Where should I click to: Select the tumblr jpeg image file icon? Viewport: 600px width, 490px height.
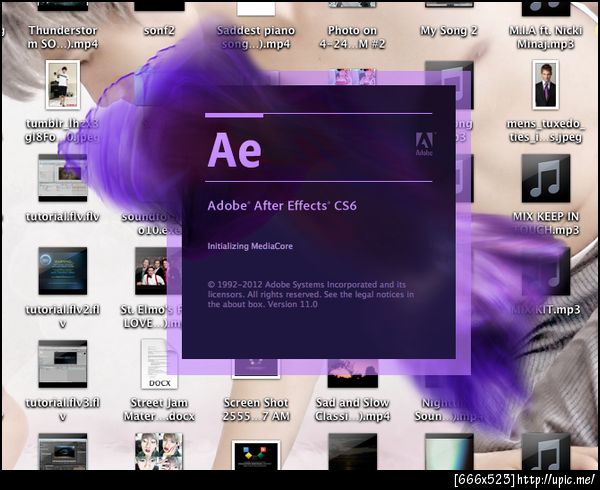pyautogui.click(x=63, y=85)
